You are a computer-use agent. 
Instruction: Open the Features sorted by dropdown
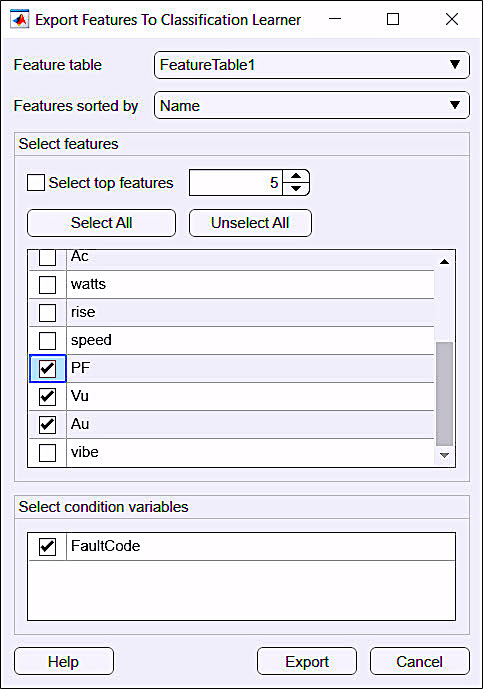(312, 105)
